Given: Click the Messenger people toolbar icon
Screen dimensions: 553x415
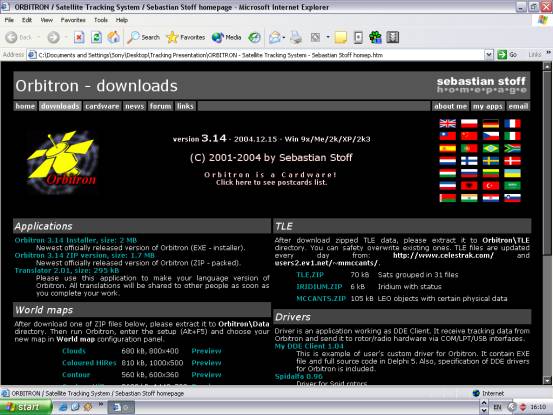Looking at the screenshot, I should pyautogui.click(x=375, y=37).
